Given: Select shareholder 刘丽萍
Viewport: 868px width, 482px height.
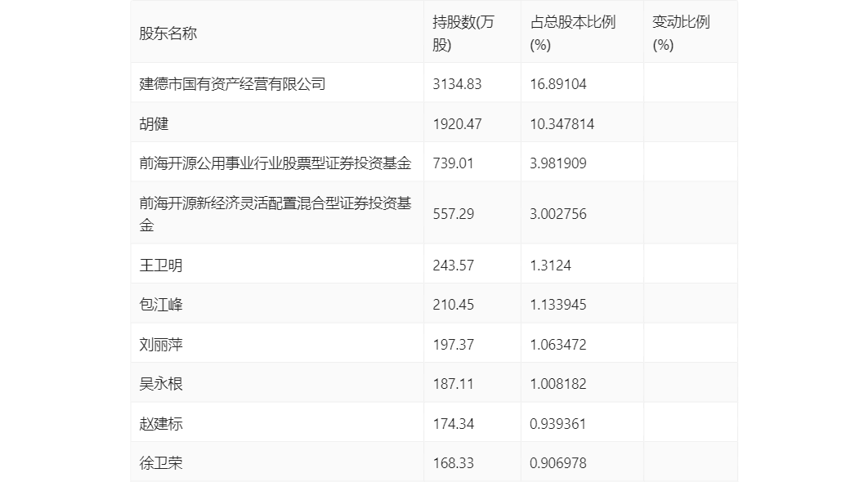Looking at the screenshot, I should point(161,345).
